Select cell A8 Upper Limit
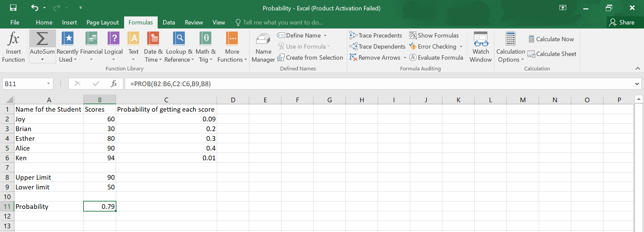The width and height of the screenshot is (644, 232). 49,177
